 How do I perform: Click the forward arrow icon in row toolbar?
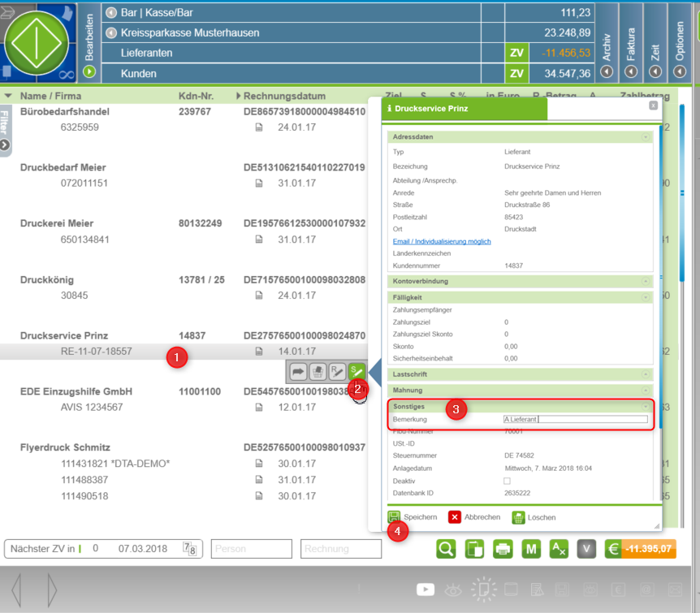[296, 372]
